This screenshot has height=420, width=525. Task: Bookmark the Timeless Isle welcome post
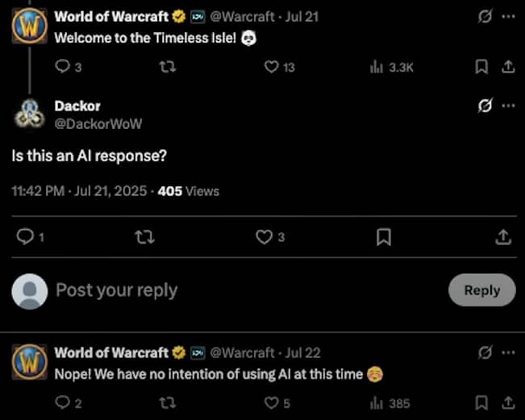(x=481, y=67)
